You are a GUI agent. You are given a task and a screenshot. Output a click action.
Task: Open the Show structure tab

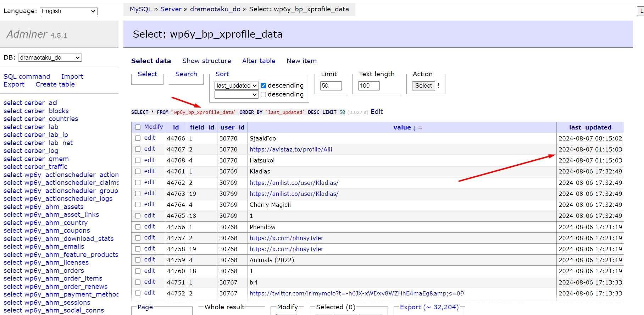(206, 61)
